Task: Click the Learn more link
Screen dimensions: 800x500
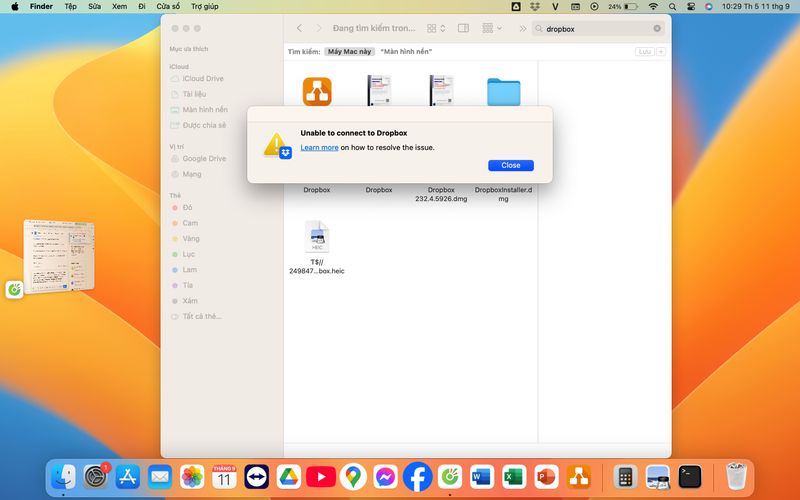Action: (319, 147)
